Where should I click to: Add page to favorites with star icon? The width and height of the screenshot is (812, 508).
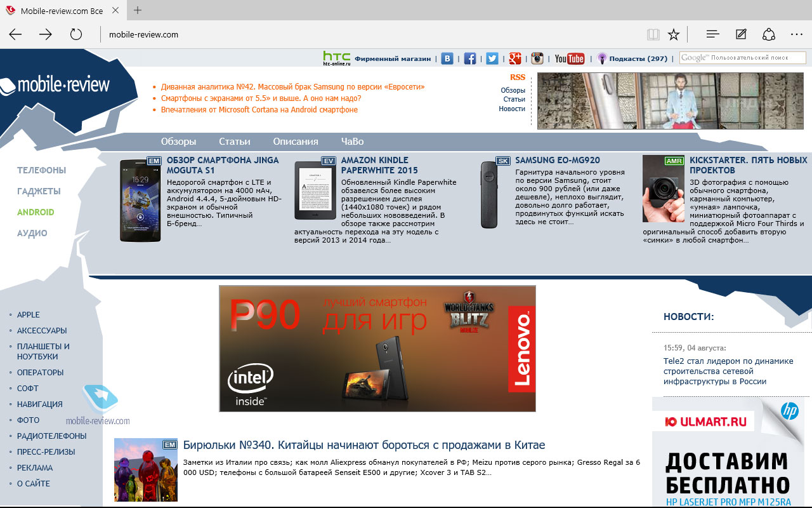(674, 35)
